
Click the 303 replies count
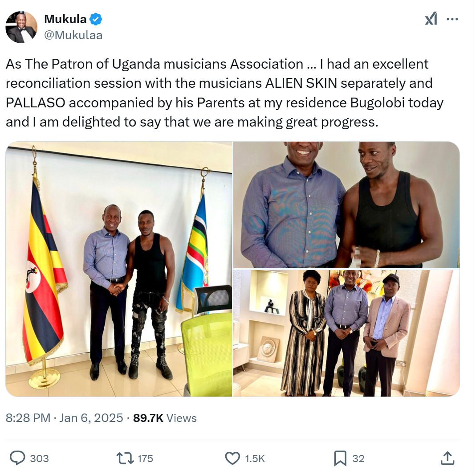[40, 459]
